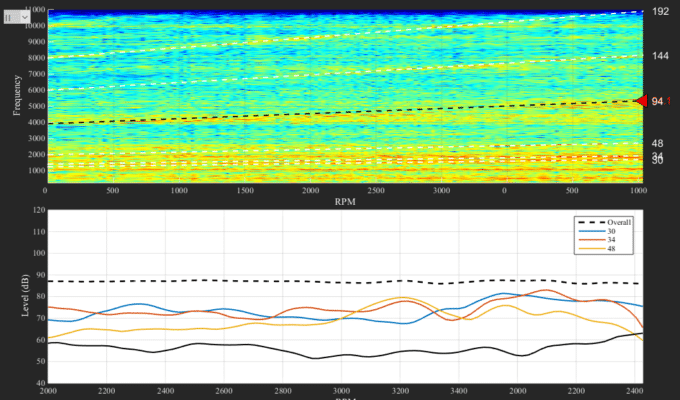The width and height of the screenshot is (680, 400).
Task: Select the order 48 label
Action: tap(658, 144)
